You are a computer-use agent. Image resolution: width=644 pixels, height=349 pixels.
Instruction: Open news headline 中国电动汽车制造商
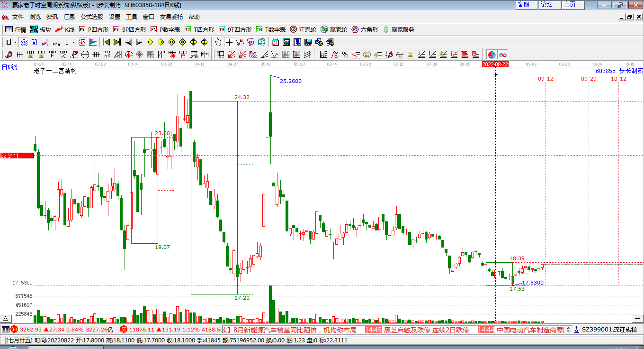click(x=530, y=330)
